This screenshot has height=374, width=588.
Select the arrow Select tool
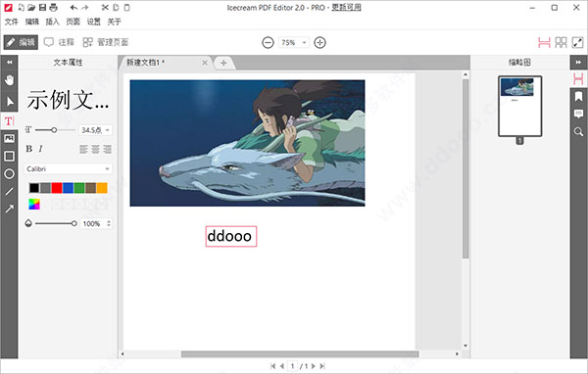click(x=10, y=101)
